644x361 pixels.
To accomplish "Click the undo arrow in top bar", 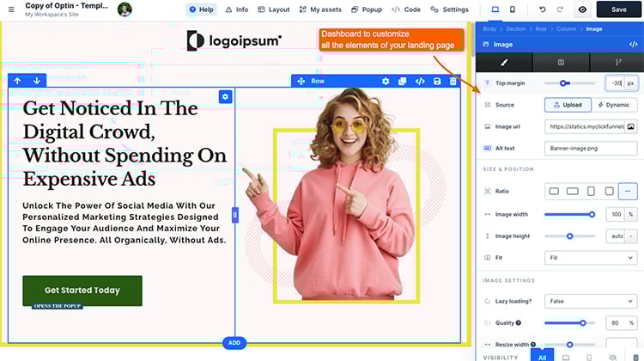I will 542,9.
